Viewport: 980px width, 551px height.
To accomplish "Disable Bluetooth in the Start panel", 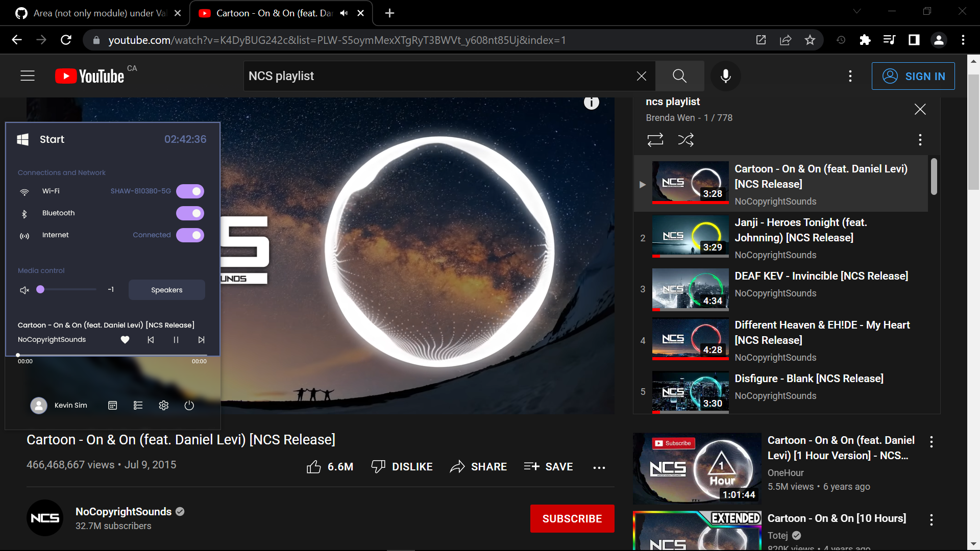I will pyautogui.click(x=190, y=213).
